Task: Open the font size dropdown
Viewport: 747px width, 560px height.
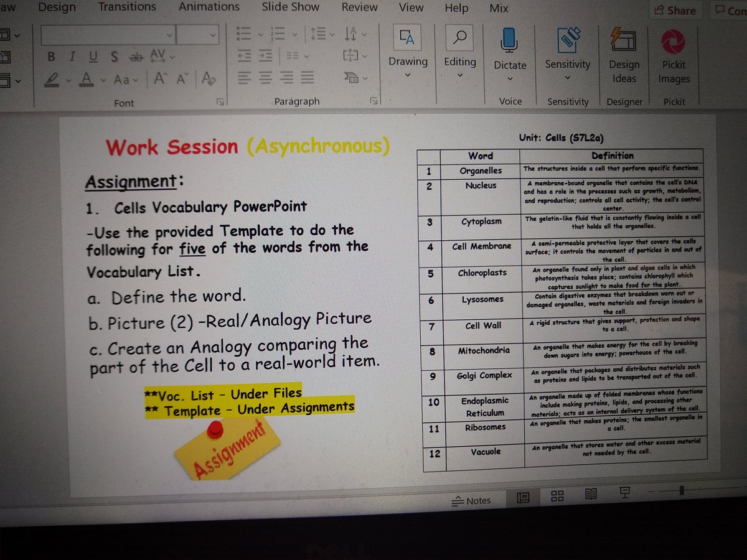Action: (212, 35)
